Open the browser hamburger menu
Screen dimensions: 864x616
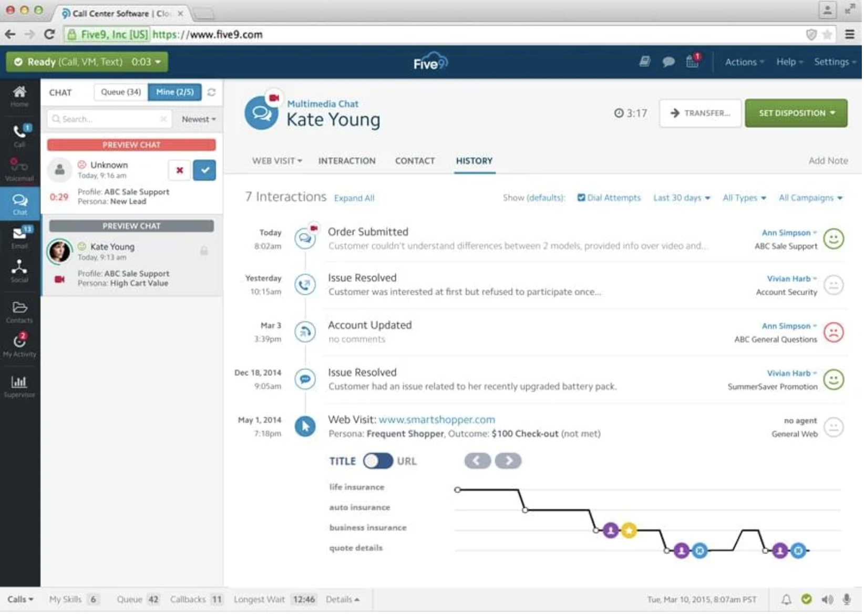click(x=850, y=35)
